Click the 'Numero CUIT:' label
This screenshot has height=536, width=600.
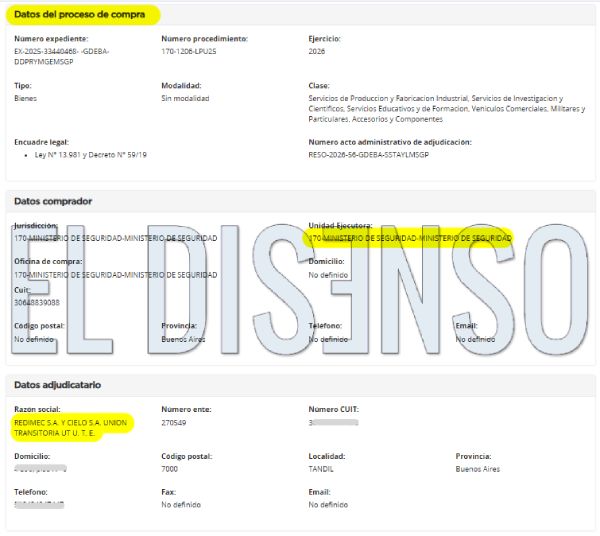333,409
